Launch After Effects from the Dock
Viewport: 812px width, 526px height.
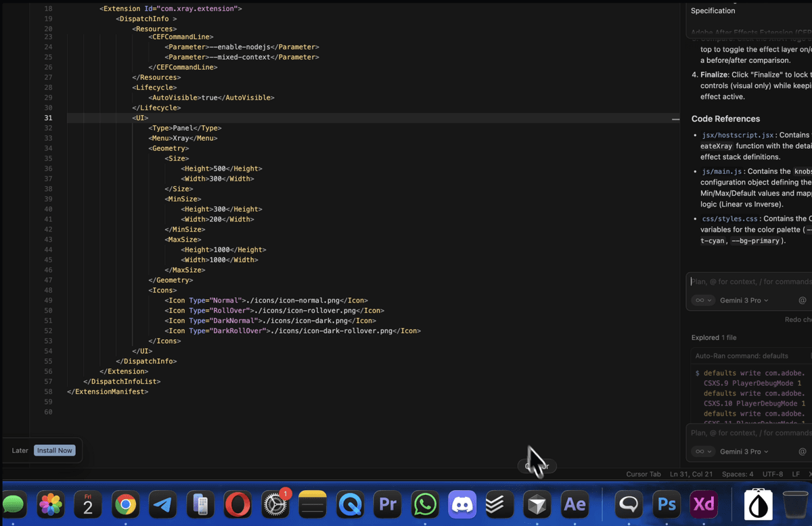pyautogui.click(x=574, y=504)
